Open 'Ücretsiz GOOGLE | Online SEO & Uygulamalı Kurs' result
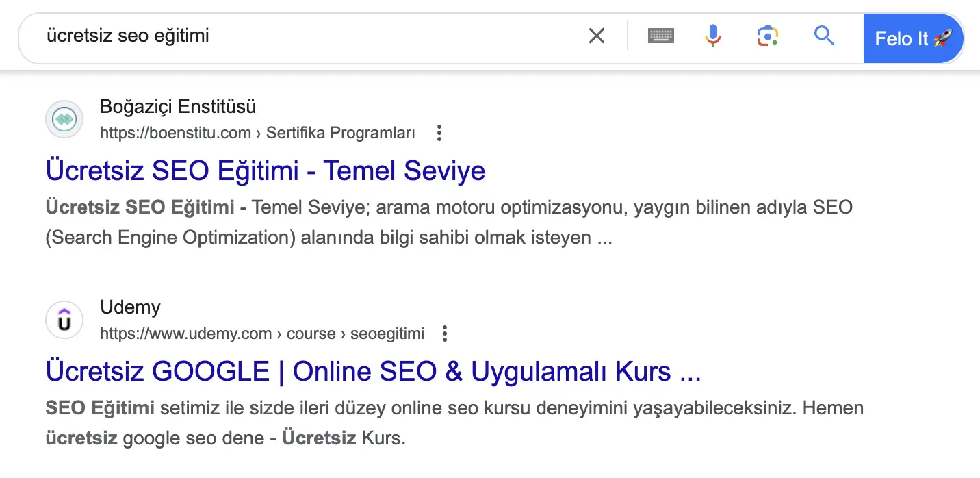 click(x=374, y=372)
